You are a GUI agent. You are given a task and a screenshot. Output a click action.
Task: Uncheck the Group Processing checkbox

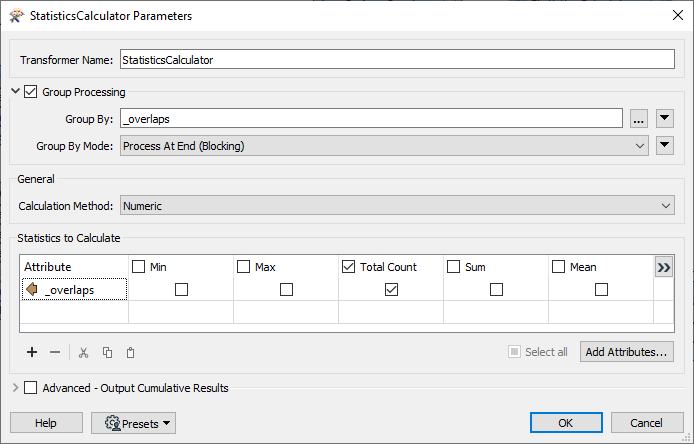[31, 92]
